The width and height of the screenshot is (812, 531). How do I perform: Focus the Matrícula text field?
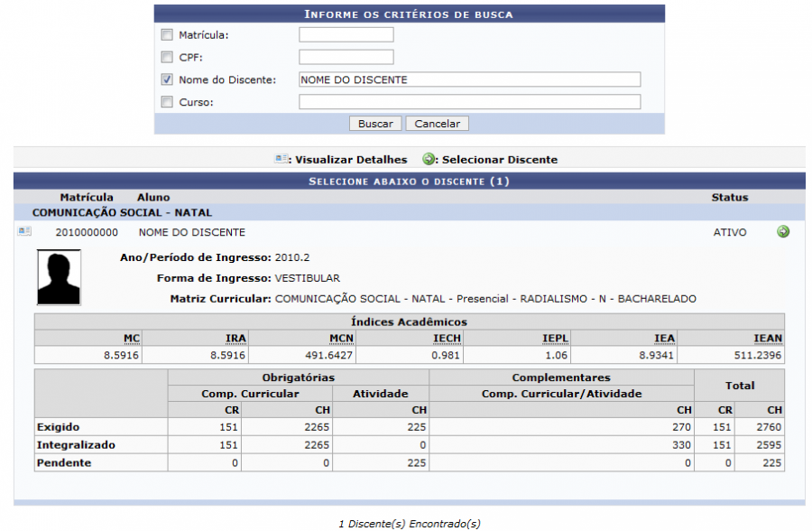pyautogui.click(x=346, y=35)
